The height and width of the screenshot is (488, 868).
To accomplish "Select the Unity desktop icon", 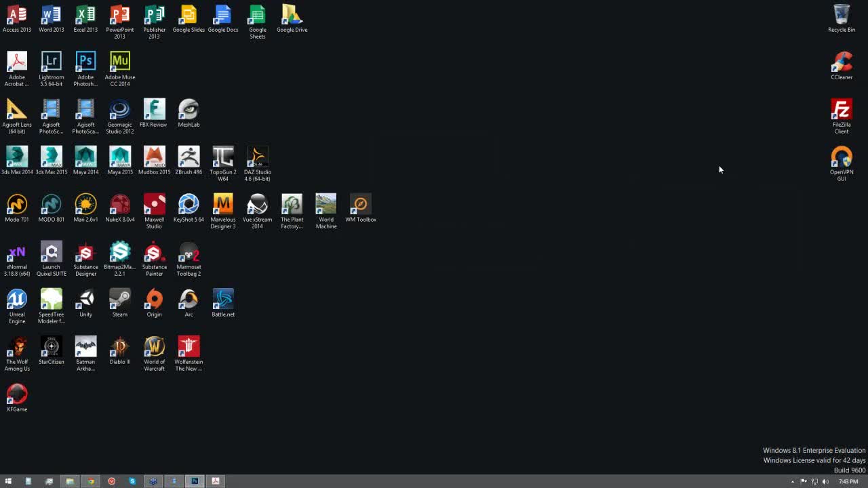I will click(85, 304).
